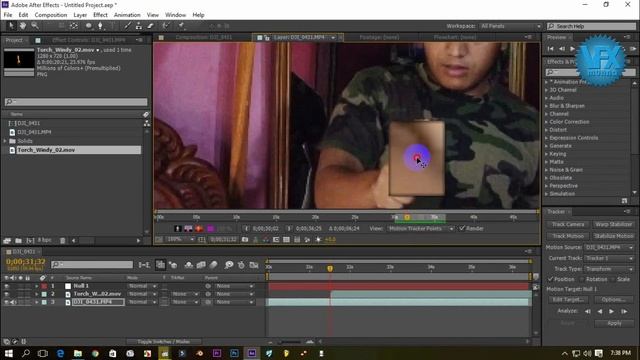Image resolution: width=640 pixels, height=360 pixels.
Task: Enable Scale checkbox in Tracker panel
Action: pyautogui.click(x=613, y=279)
